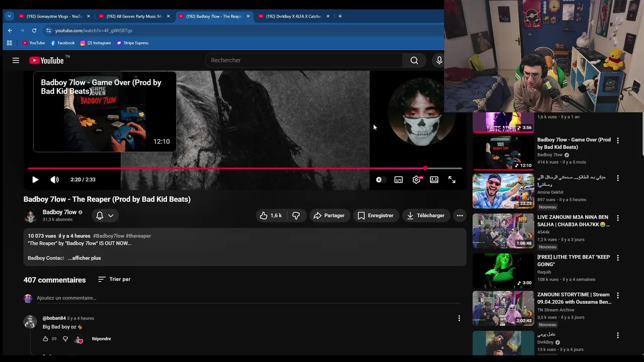This screenshot has width=644, height=362.
Task: Open the DvrkBoy video thumbnail
Action: click(503, 343)
